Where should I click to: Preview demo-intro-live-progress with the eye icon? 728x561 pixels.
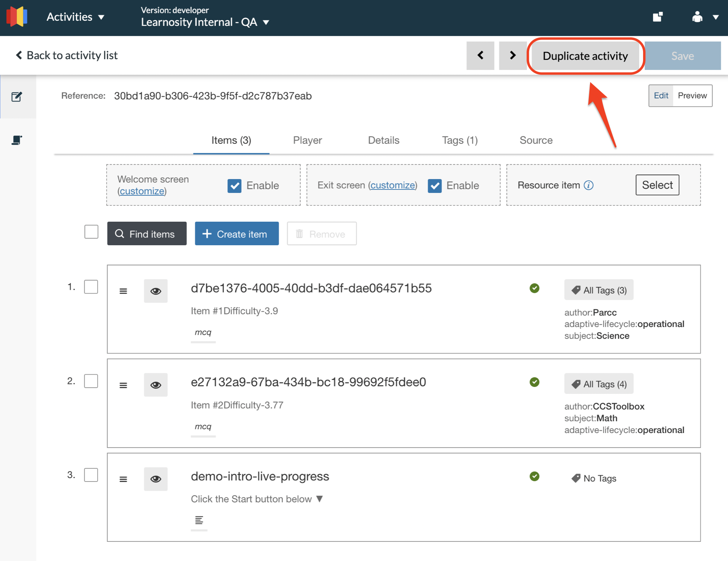(156, 479)
